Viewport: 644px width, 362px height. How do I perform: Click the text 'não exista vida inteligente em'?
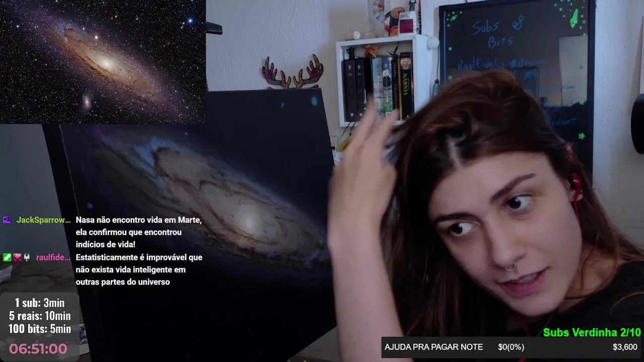pyautogui.click(x=131, y=269)
